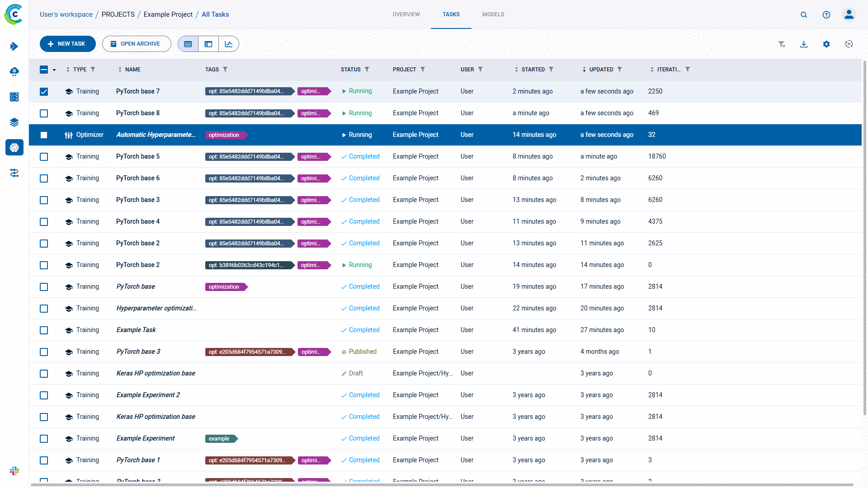Select all tasks via the header checkbox
This screenshot has width=868, height=488.
tap(45, 70)
